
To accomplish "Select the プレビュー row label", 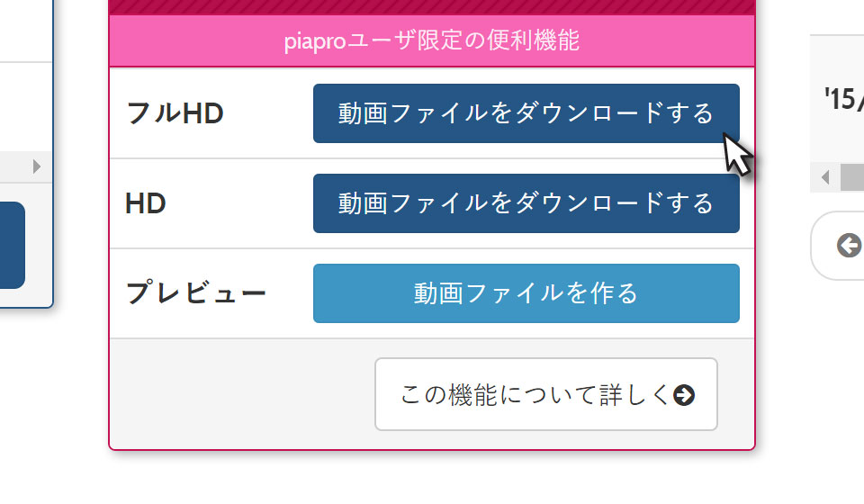I will click(195, 293).
